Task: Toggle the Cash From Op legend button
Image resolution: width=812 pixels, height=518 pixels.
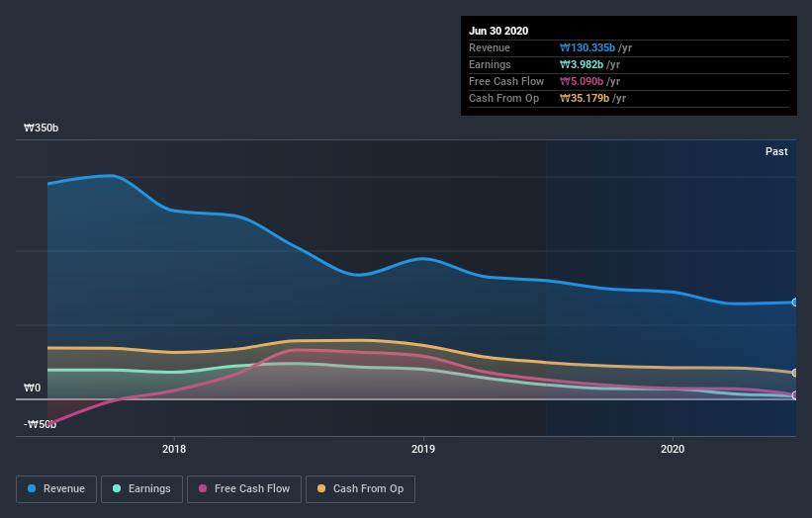Action: coord(360,489)
